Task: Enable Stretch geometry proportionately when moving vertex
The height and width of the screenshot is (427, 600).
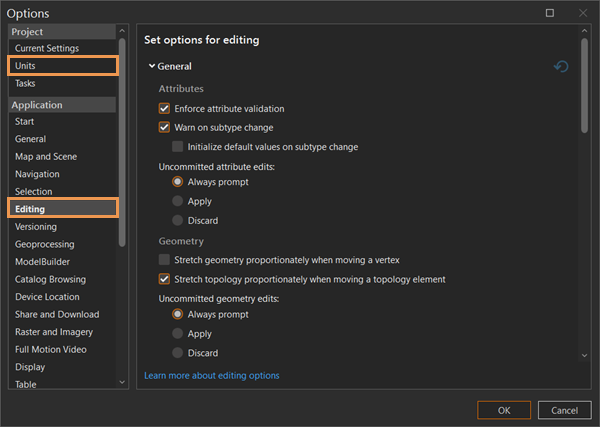Action: [165, 260]
